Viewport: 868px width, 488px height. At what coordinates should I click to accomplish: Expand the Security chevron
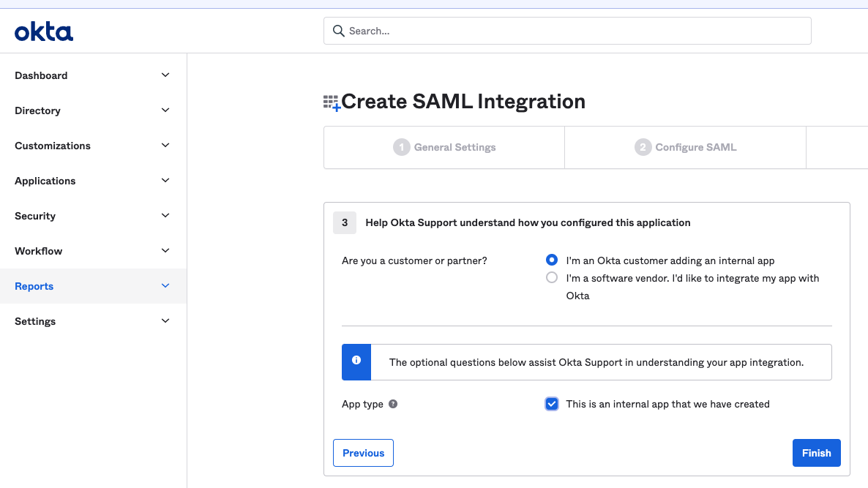pos(165,216)
